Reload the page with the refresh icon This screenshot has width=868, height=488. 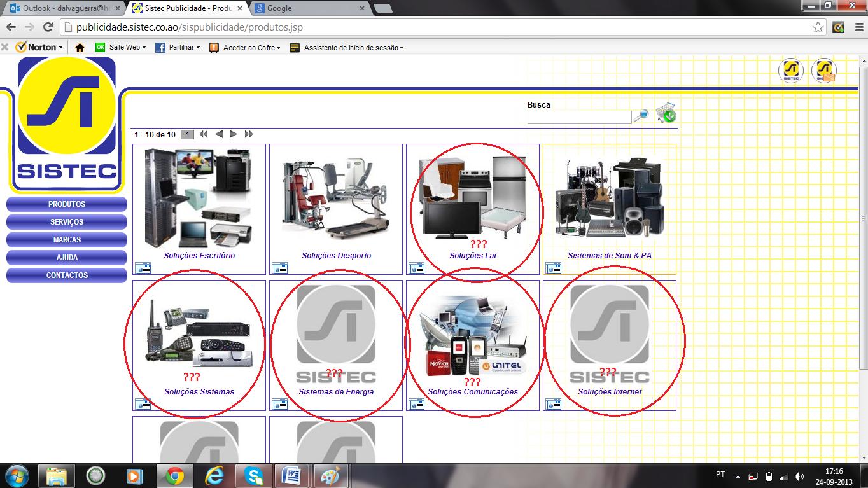(48, 27)
